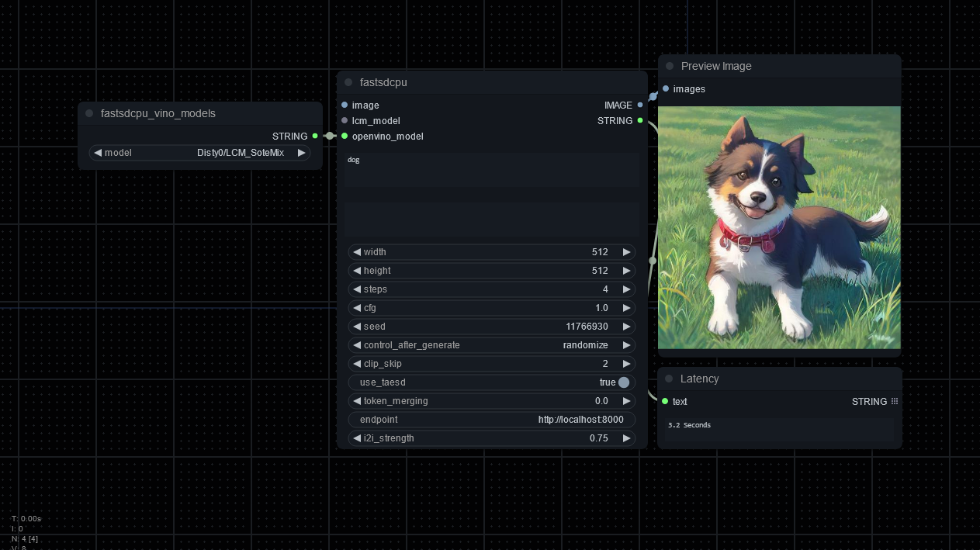
Task: Click the prompt text box containing dog
Action: coord(492,170)
